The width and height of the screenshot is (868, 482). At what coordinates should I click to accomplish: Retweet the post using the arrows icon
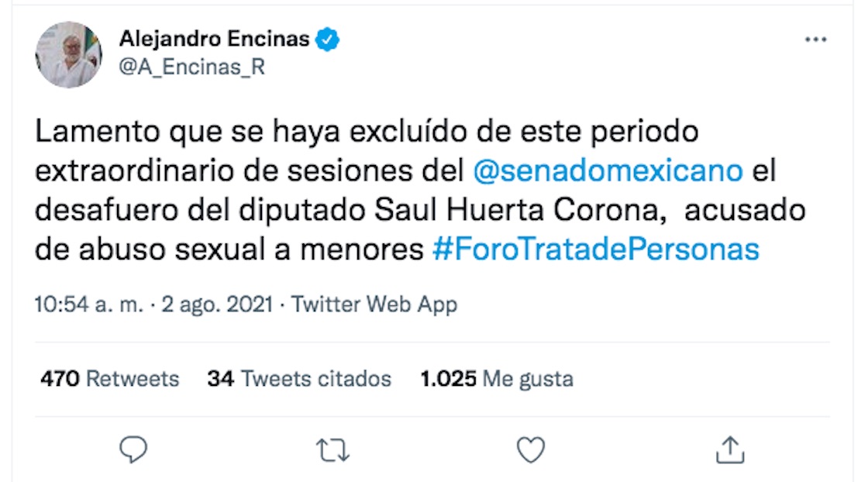pyautogui.click(x=333, y=449)
